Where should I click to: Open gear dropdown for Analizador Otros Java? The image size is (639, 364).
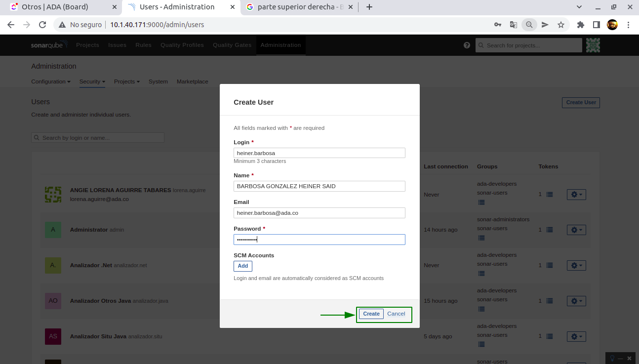click(576, 301)
